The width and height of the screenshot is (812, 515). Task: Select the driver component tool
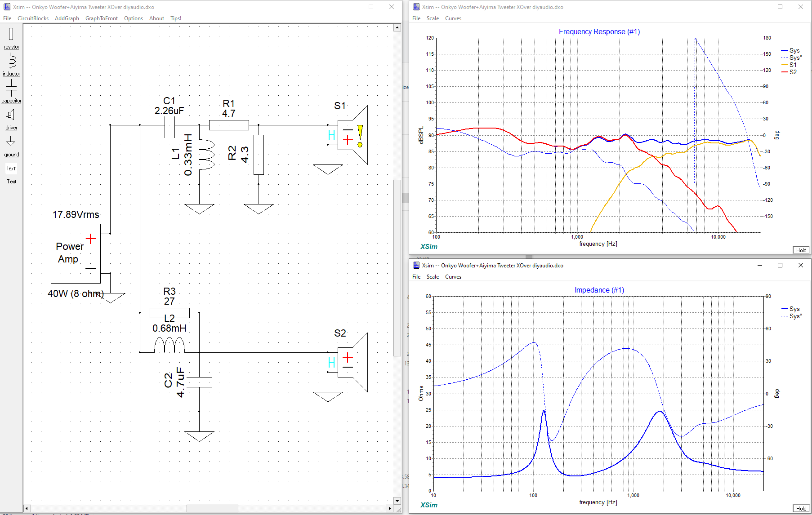pos(11,119)
